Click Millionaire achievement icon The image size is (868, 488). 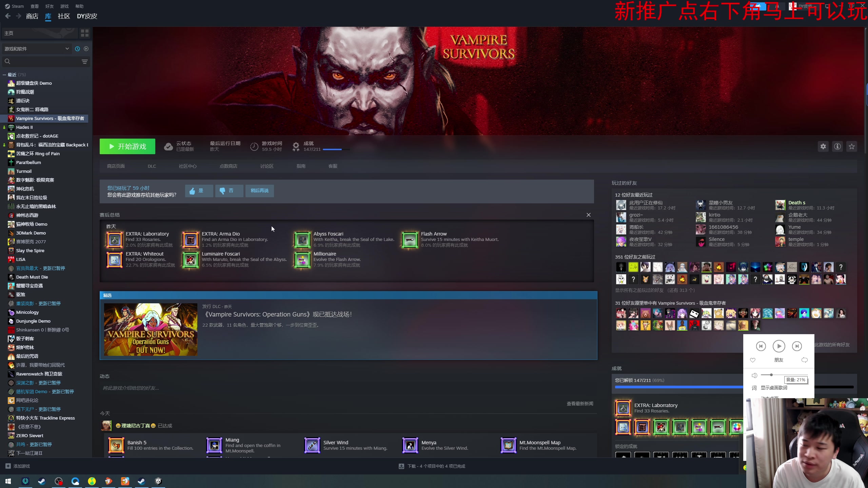point(302,260)
